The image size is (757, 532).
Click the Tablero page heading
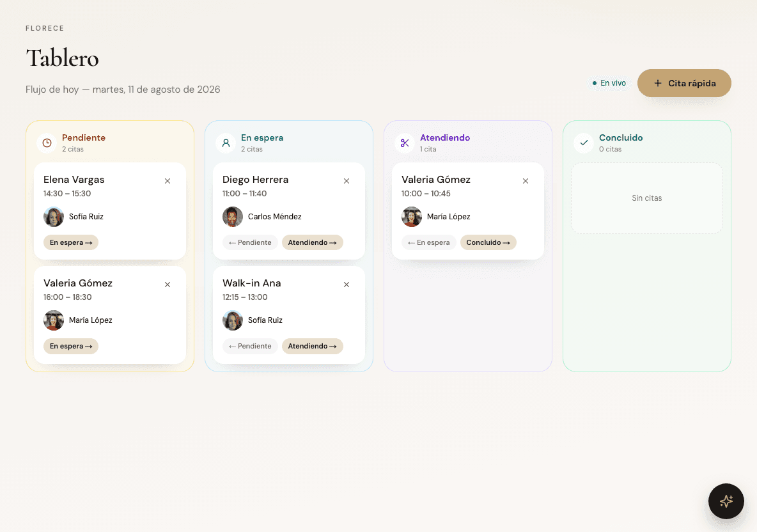pos(62,58)
